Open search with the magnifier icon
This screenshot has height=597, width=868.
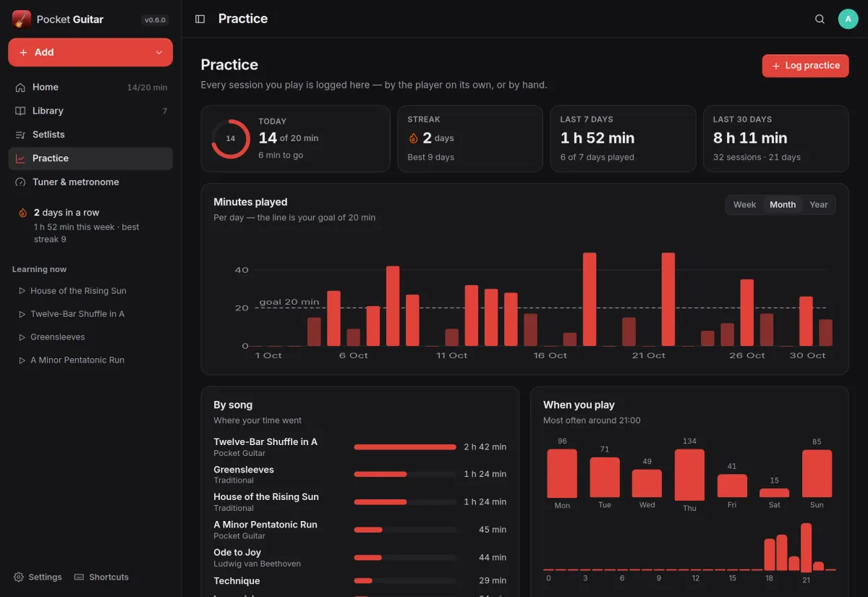(820, 19)
